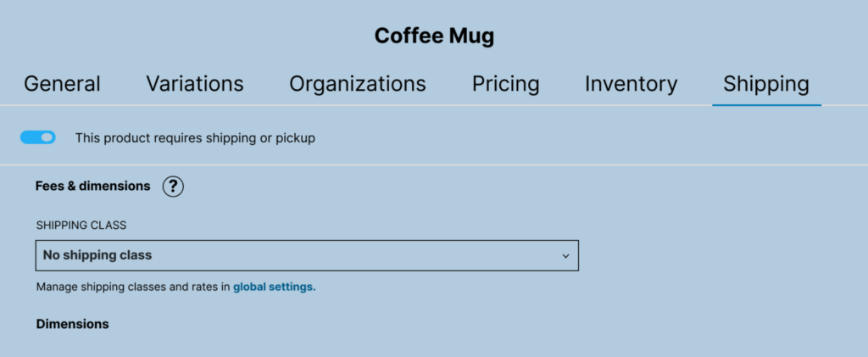
Task: Select the Pricing tab
Action: click(x=505, y=84)
